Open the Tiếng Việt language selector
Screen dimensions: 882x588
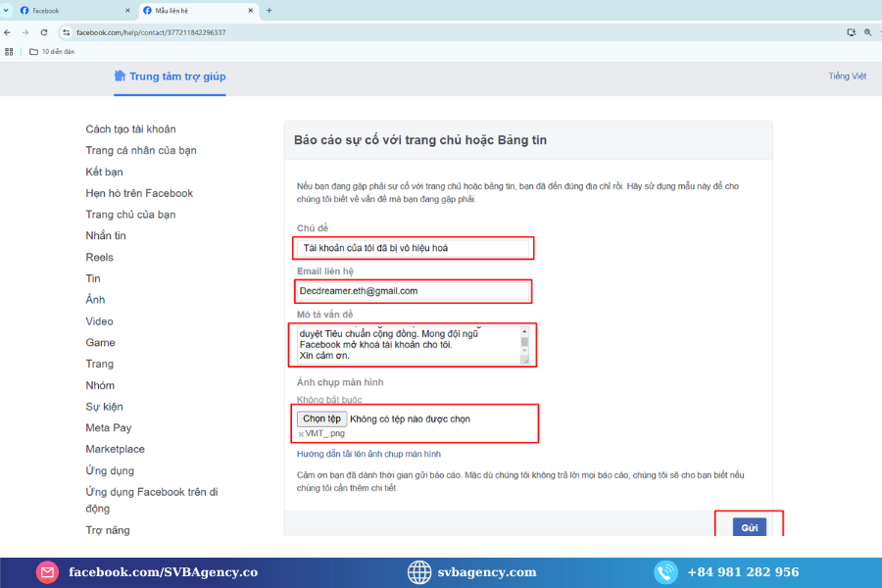847,76
